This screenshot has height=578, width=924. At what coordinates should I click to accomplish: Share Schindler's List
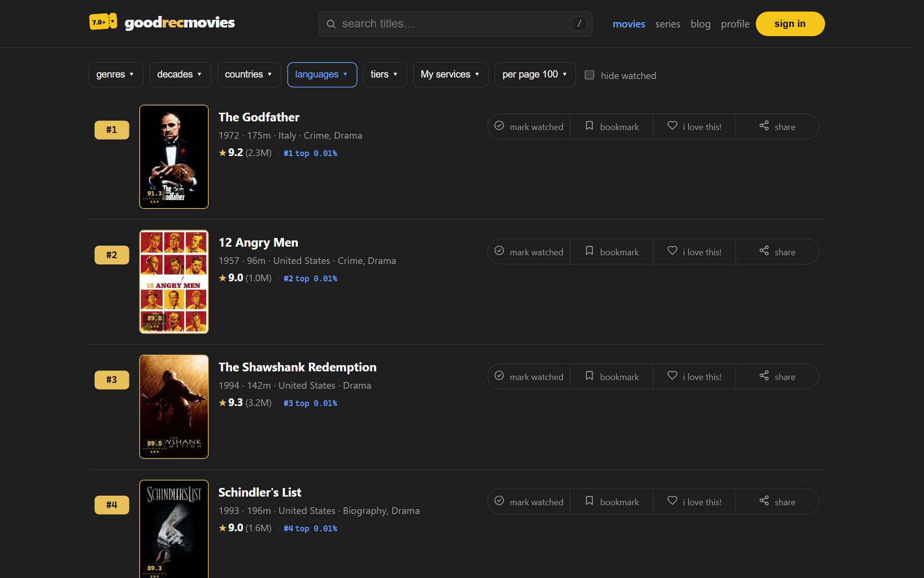[777, 502]
